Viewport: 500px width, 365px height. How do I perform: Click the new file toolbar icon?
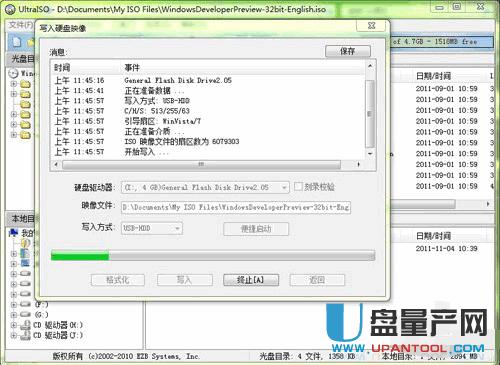pyautogui.click(x=16, y=42)
